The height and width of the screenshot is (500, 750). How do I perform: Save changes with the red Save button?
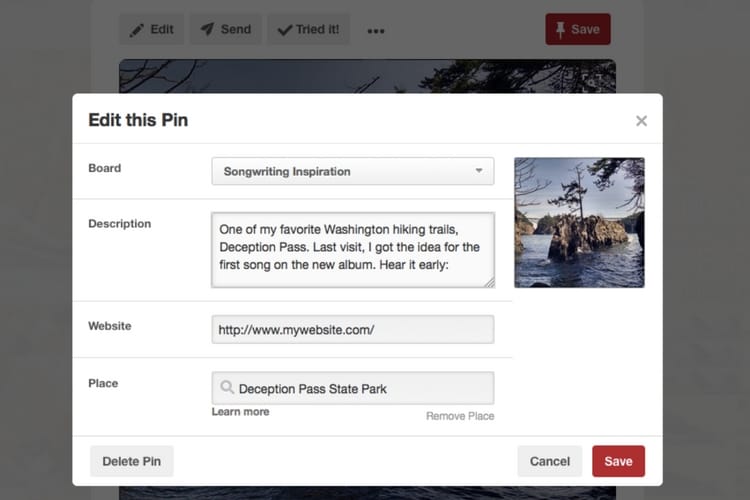pyautogui.click(x=618, y=461)
